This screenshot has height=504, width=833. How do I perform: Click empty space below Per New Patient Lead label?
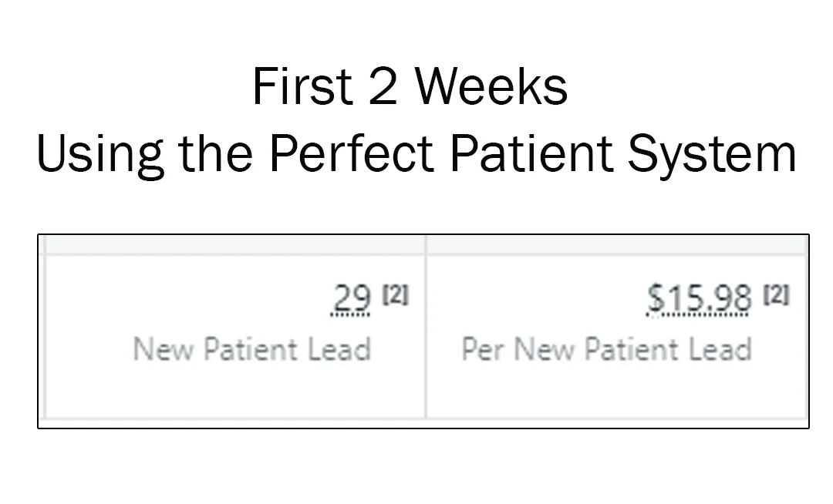(x=616, y=391)
